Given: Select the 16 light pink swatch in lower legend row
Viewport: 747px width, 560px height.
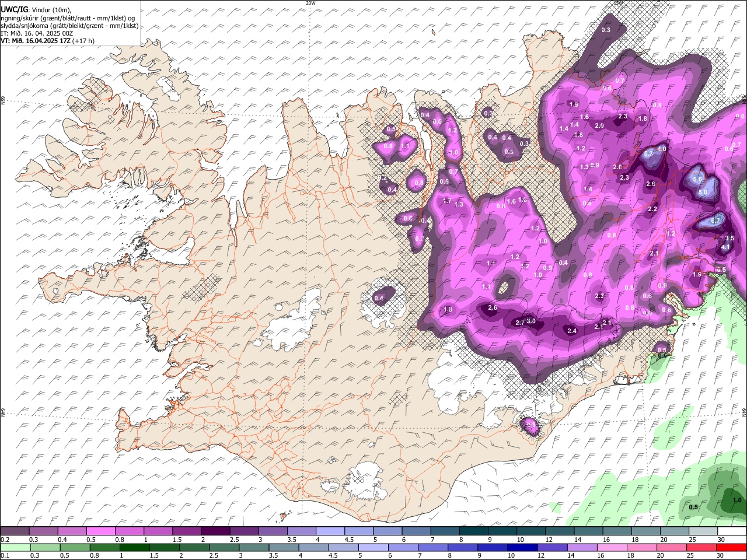Looking at the screenshot, I should (x=612, y=548).
